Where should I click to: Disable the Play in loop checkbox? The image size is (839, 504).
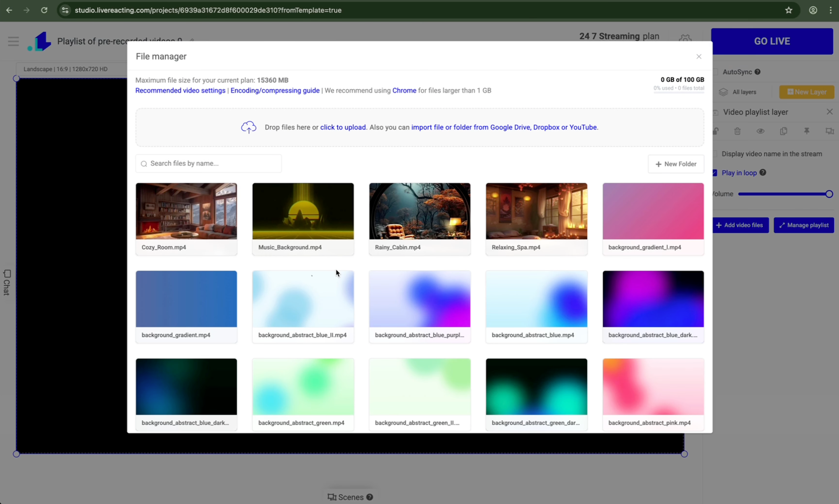tap(715, 173)
